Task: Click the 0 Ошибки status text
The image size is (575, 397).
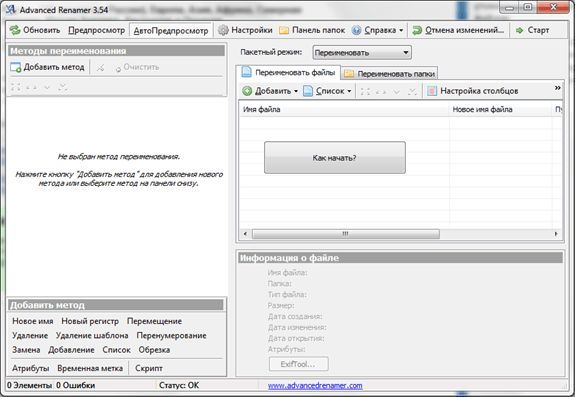Action: [76, 385]
